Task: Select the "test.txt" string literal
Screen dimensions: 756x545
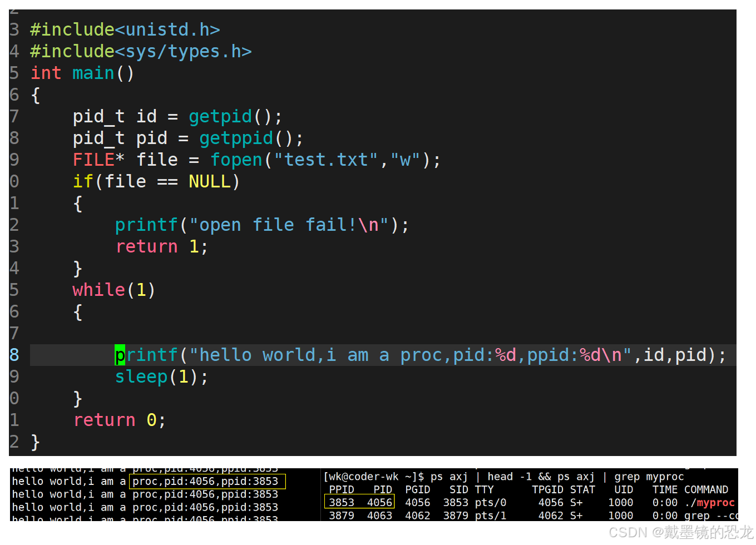Action: (326, 160)
